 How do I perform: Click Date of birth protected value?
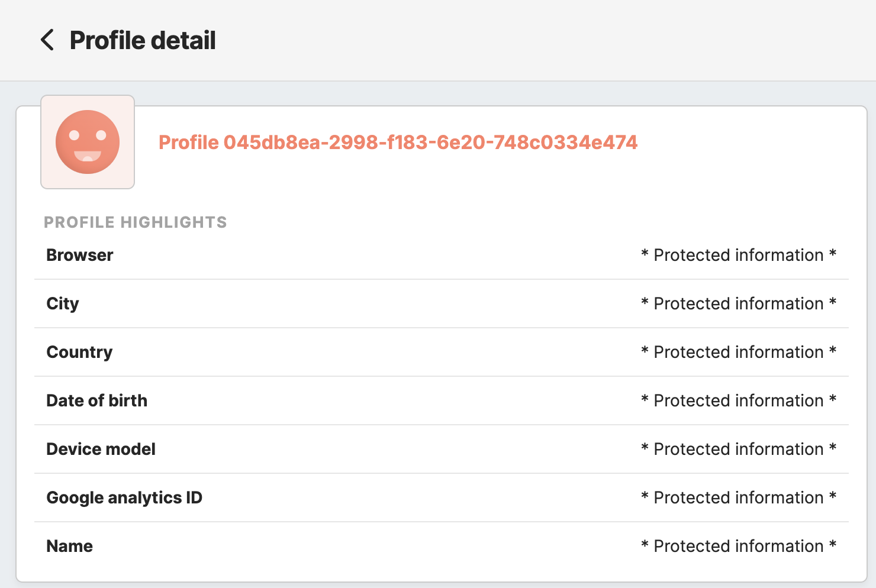(x=739, y=400)
